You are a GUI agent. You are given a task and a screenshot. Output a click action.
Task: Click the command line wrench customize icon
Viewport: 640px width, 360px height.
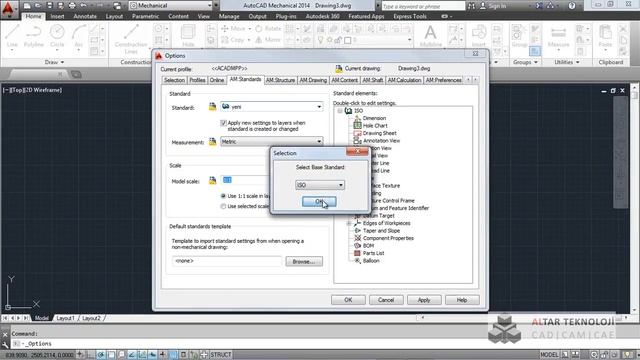(x=5, y=344)
